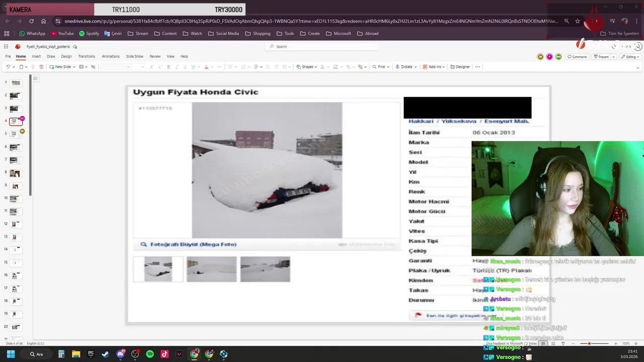The width and height of the screenshot is (644, 362).
Task: Click the Notes button in status bar
Action: (x=531, y=343)
